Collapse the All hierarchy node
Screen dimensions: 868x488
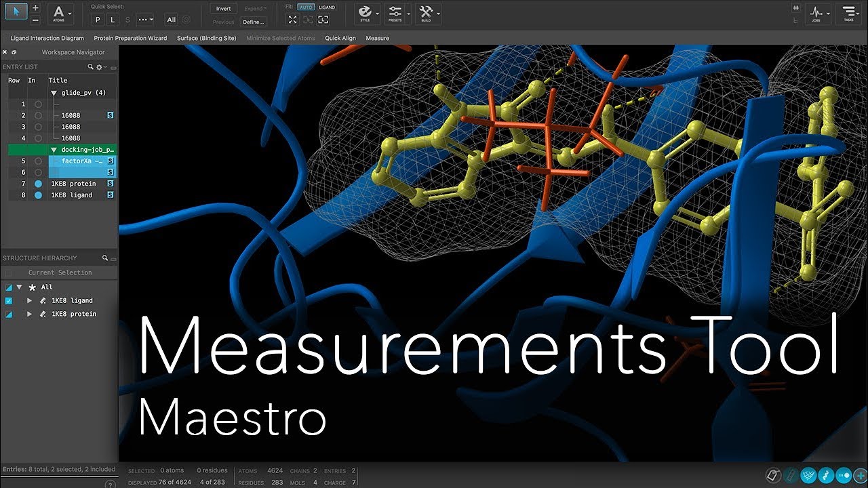click(x=20, y=287)
